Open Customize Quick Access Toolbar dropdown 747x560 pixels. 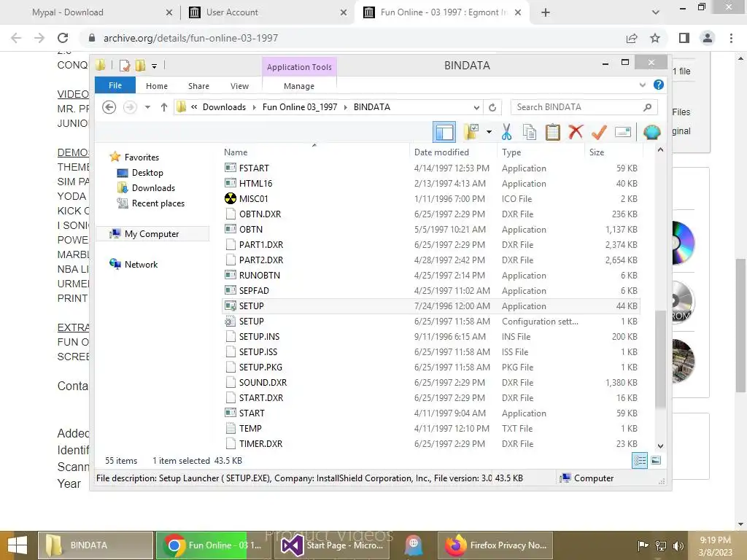point(155,66)
